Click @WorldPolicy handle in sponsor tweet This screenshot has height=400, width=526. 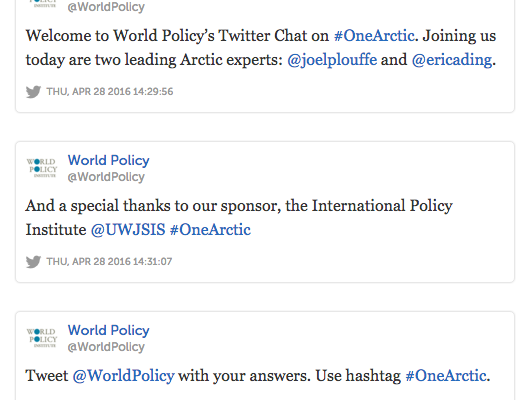(x=106, y=177)
